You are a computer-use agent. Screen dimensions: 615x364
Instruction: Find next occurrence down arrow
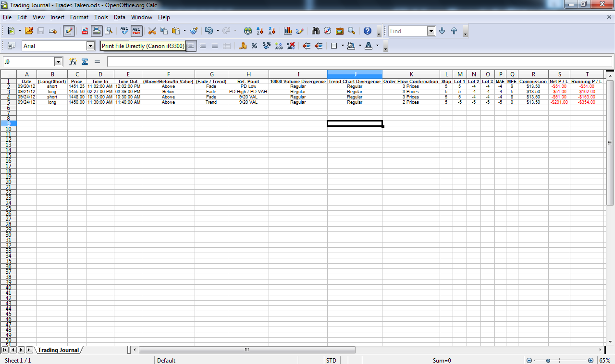coord(442,31)
